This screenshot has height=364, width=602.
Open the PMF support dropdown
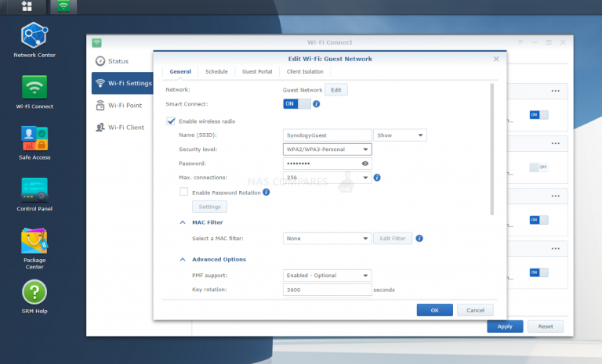[x=327, y=276]
